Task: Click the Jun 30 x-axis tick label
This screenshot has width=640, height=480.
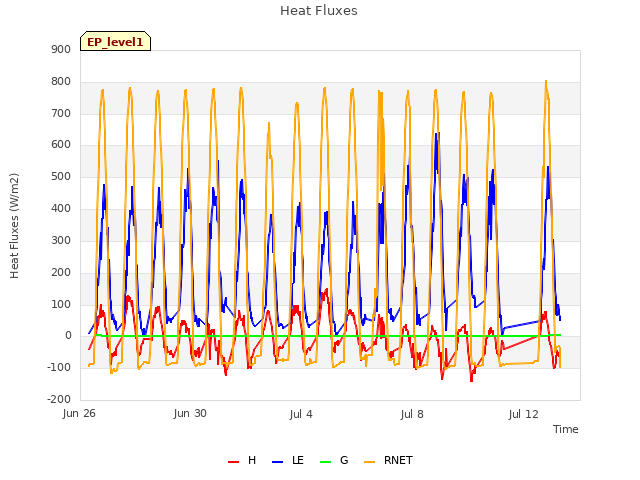Action: coord(190,413)
